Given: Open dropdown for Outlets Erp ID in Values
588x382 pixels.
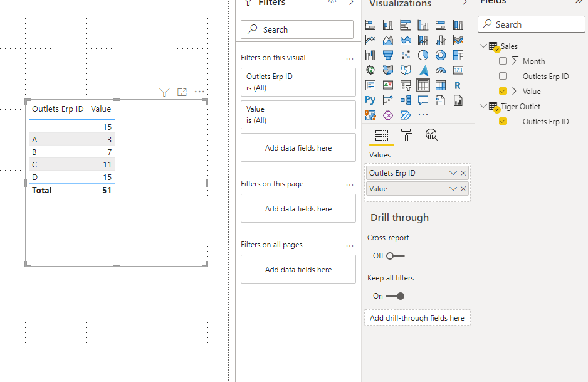Looking at the screenshot, I should click(453, 173).
